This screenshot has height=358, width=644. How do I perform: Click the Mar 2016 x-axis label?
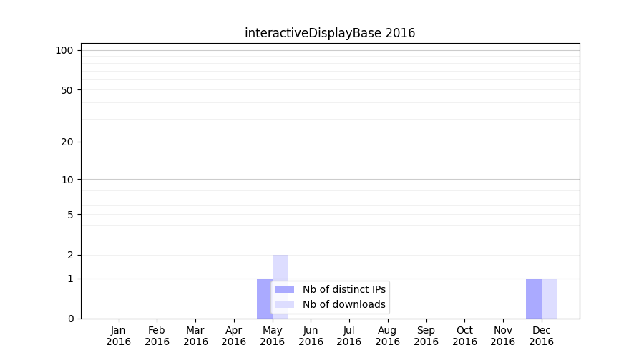[195, 336]
